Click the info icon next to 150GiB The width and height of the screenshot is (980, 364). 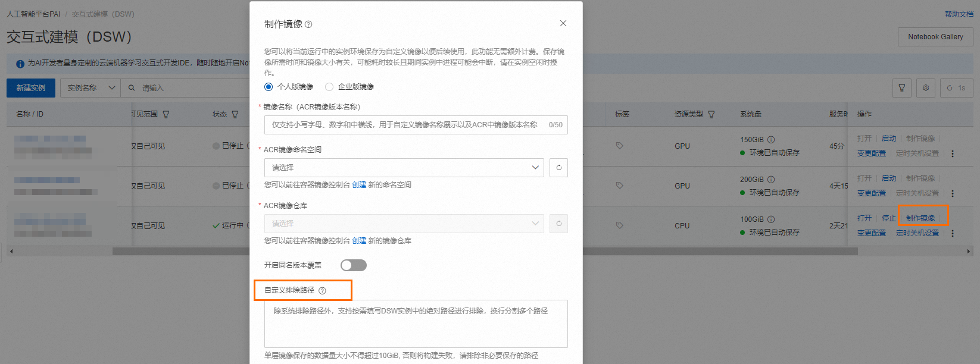(771, 140)
